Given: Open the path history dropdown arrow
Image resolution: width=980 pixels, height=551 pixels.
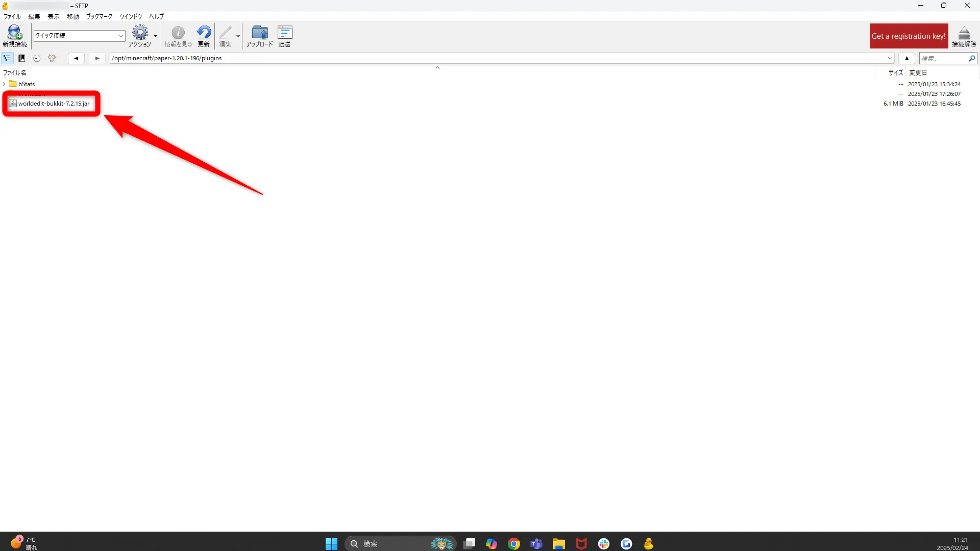Looking at the screenshot, I should 890,58.
